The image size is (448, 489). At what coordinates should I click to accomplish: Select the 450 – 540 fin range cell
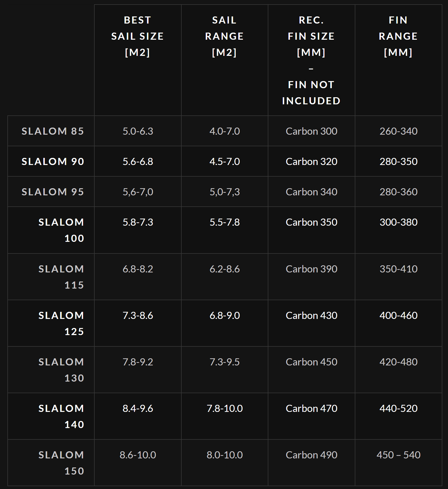click(x=398, y=455)
